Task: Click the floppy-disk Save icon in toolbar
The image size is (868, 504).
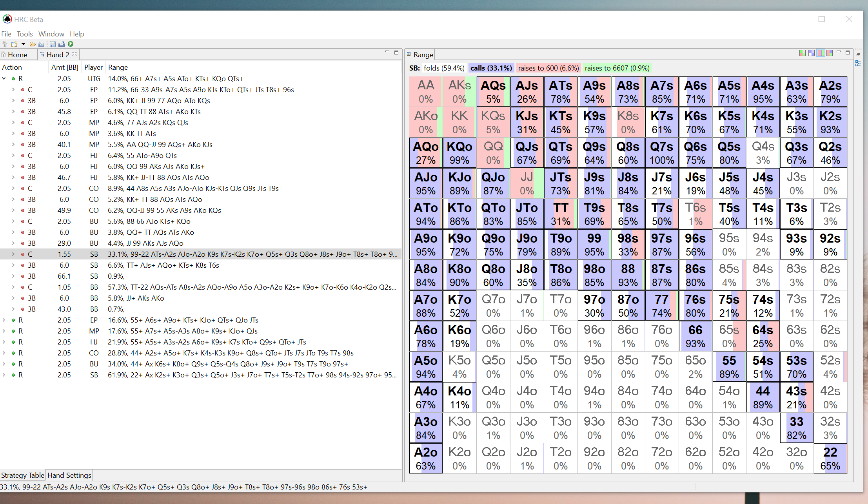Action: click(x=53, y=44)
